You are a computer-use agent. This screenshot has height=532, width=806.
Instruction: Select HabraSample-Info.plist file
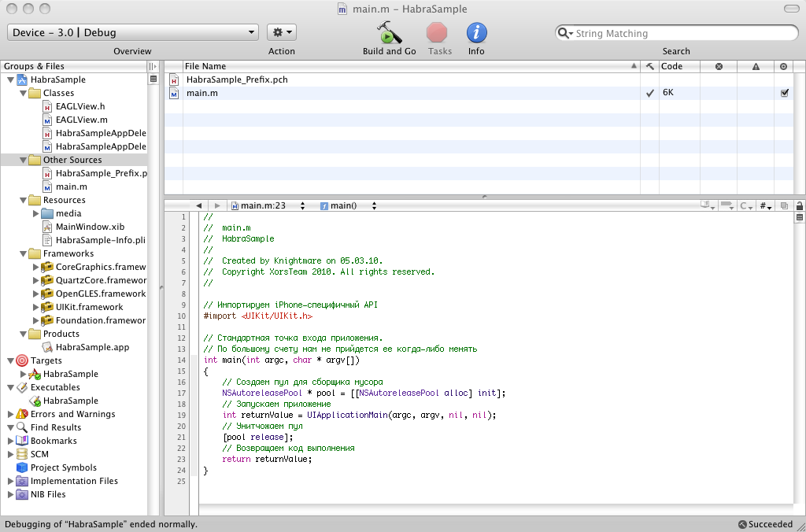(x=100, y=240)
